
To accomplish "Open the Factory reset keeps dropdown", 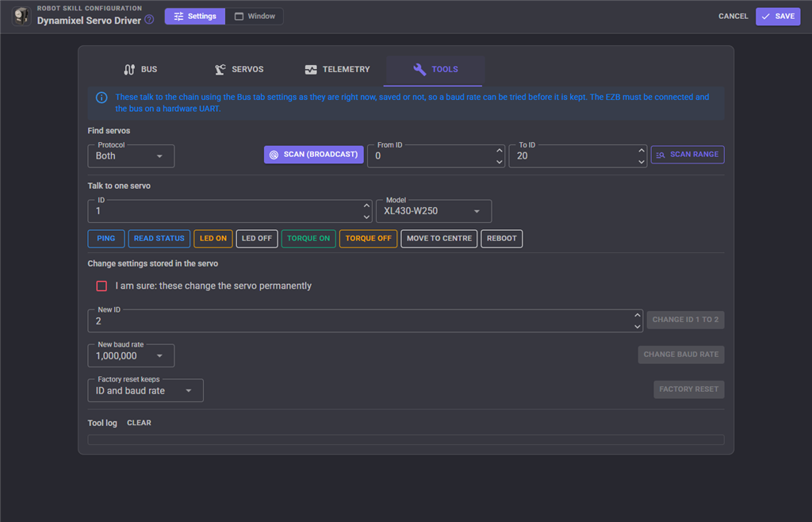I will [x=146, y=390].
